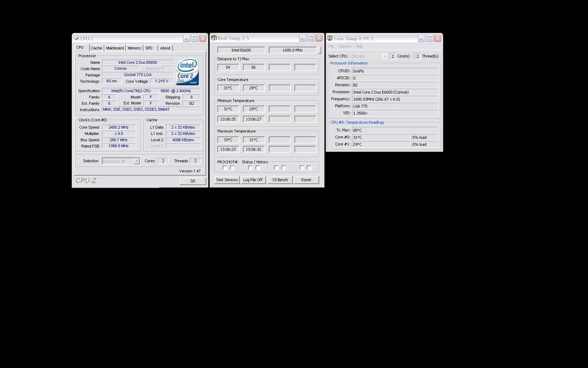Image resolution: width=588 pixels, height=368 pixels.
Task: Click the Core Temp title bar icon
Action: (x=330, y=39)
